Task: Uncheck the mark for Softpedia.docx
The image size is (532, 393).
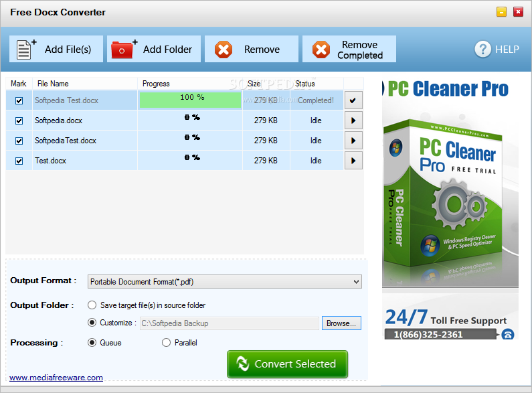Action: pyautogui.click(x=19, y=121)
